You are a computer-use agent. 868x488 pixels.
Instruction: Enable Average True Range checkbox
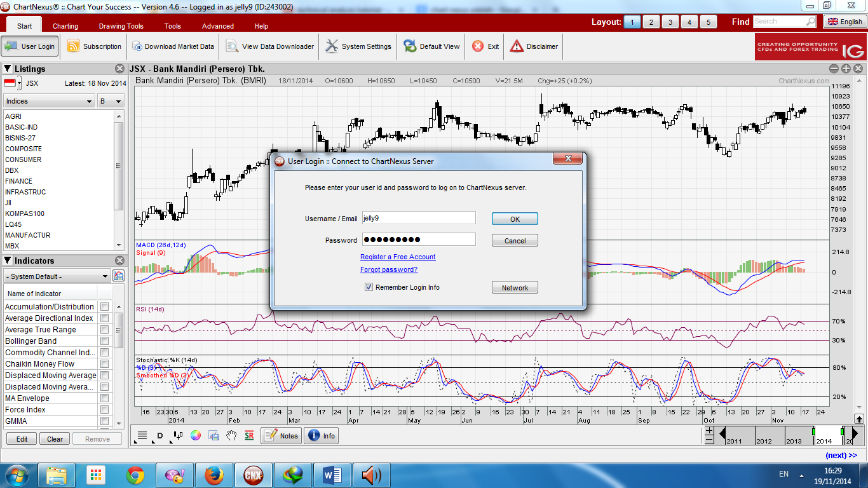(x=104, y=330)
